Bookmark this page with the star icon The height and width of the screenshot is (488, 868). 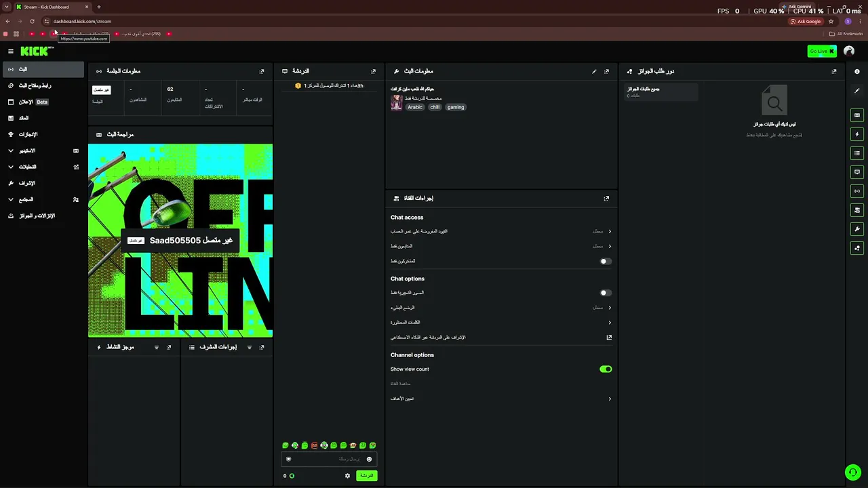click(831, 21)
